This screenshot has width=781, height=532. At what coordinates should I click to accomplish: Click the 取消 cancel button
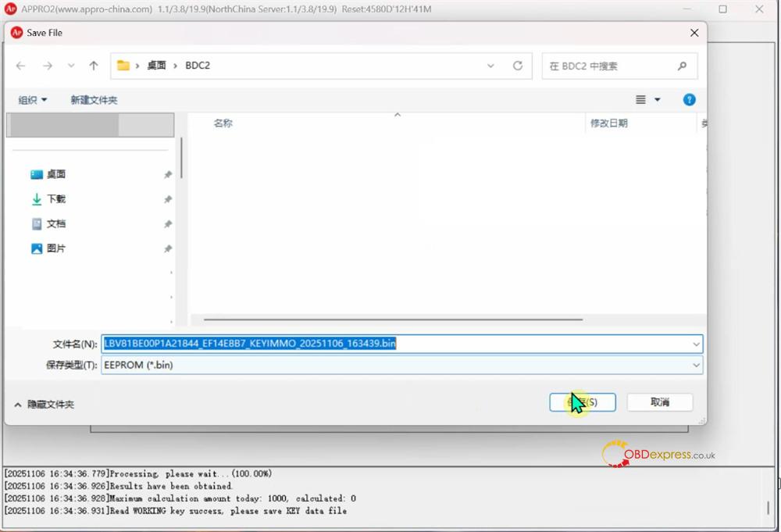[x=659, y=402]
